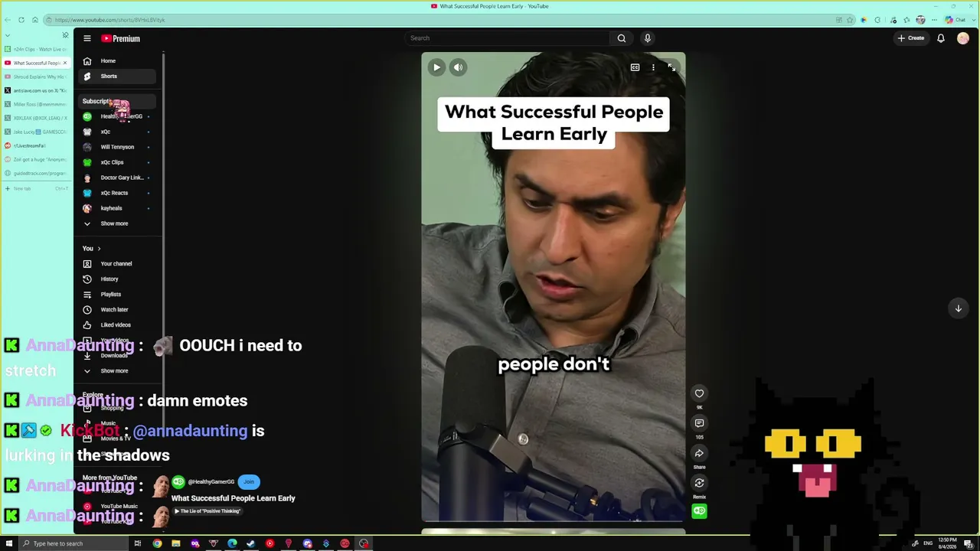Share the Short
The height and width of the screenshot is (551, 980).
[699, 453]
